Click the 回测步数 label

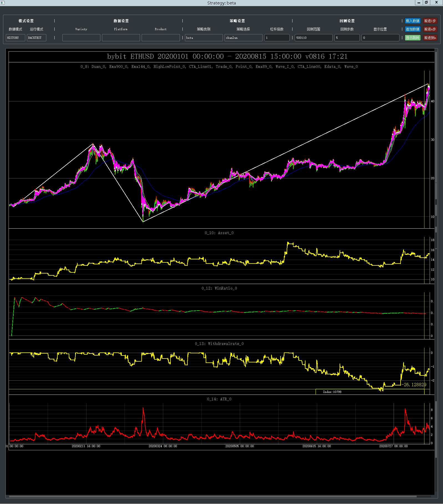click(347, 29)
